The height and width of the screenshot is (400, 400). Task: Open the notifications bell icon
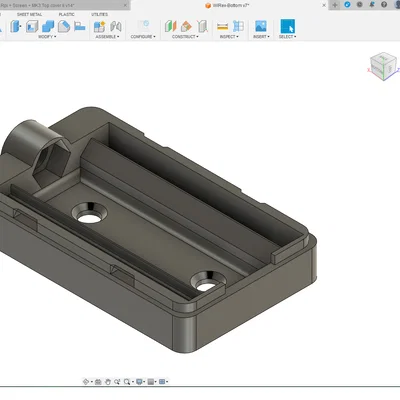372,5
